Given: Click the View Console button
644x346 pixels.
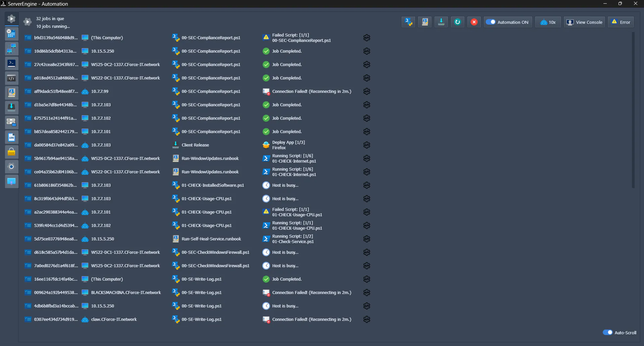Looking at the screenshot, I should point(584,22).
